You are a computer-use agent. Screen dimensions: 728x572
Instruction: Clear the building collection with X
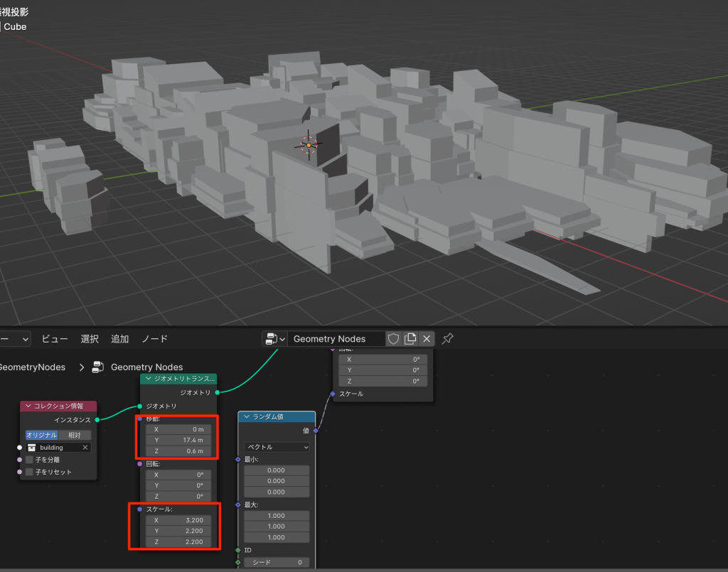click(85, 448)
